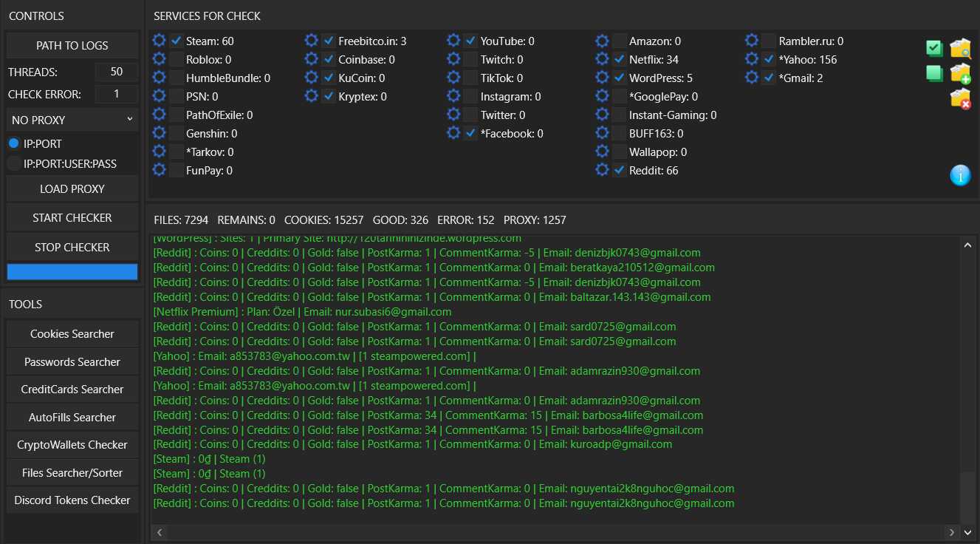Open the Discord Tokens Checker tool

[x=72, y=500]
